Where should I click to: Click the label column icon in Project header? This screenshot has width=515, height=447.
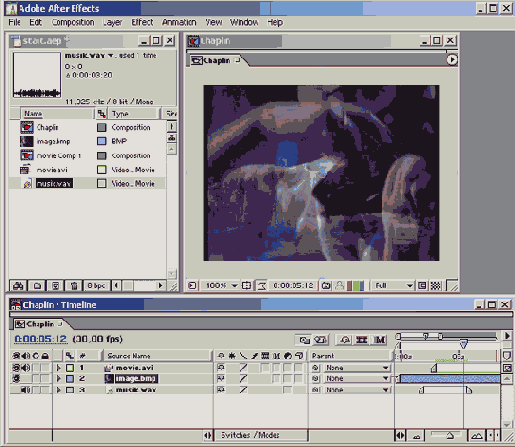click(x=102, y=114)
